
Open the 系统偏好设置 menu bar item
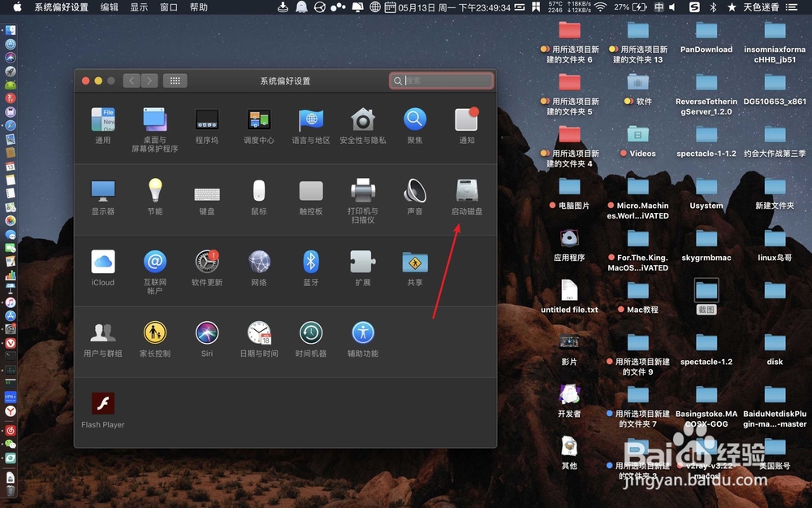pos(61,7)
